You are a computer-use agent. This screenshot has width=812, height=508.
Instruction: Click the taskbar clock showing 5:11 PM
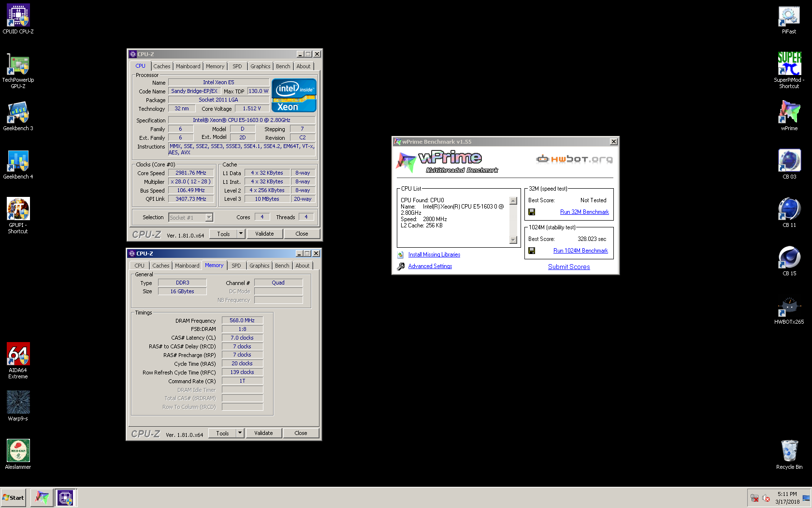coord(787,498)
